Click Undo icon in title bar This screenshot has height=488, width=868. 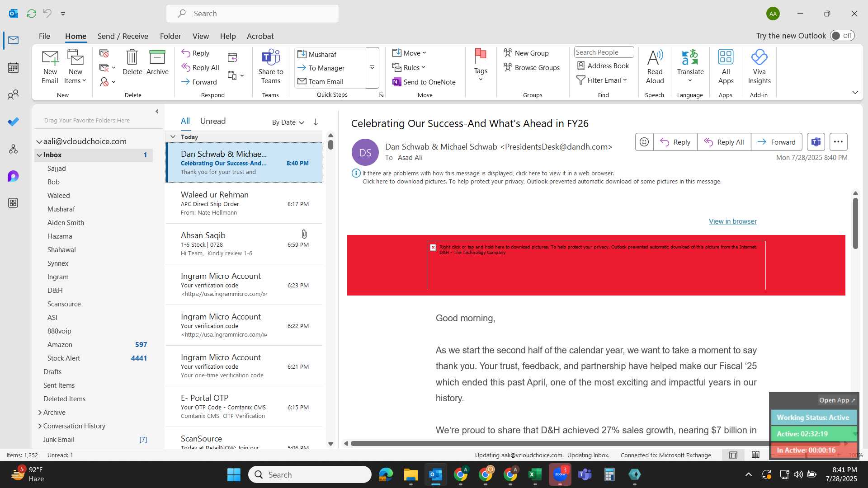click(47, 14)
